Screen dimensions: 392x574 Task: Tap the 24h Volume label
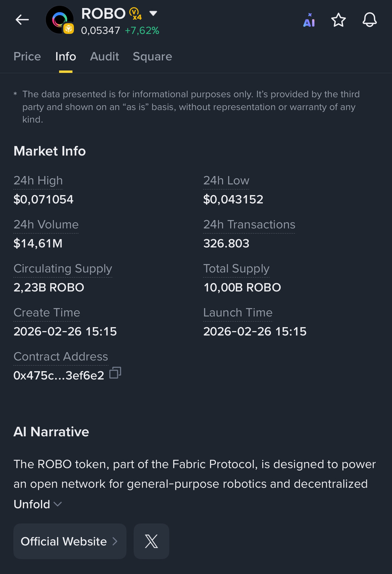[46, 225]
